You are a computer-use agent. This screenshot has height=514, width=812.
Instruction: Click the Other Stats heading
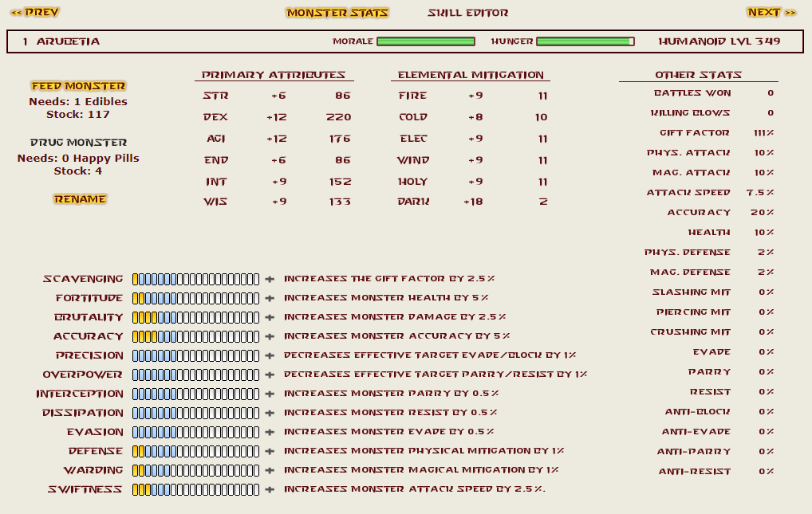[x=698, y=75]
